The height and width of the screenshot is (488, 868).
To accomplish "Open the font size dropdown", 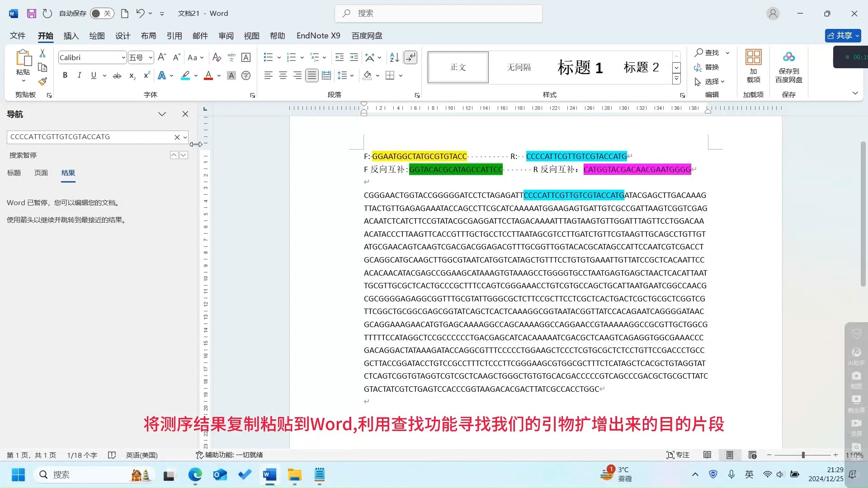I will (x=151, y=57).
